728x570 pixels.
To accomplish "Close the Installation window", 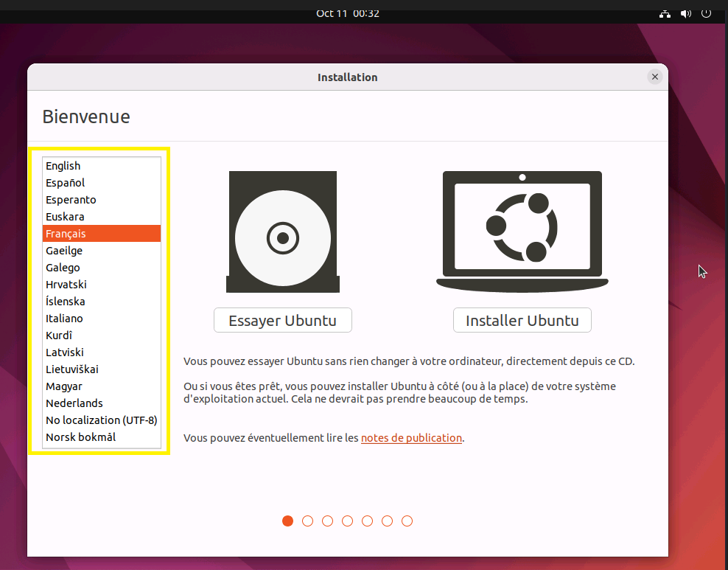I will 654,77.
